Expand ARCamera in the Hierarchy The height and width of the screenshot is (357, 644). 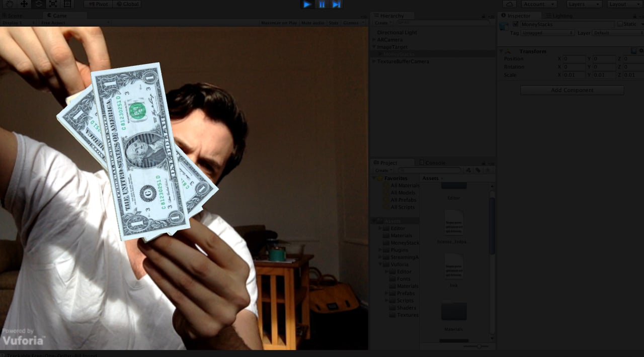(374, 40)
